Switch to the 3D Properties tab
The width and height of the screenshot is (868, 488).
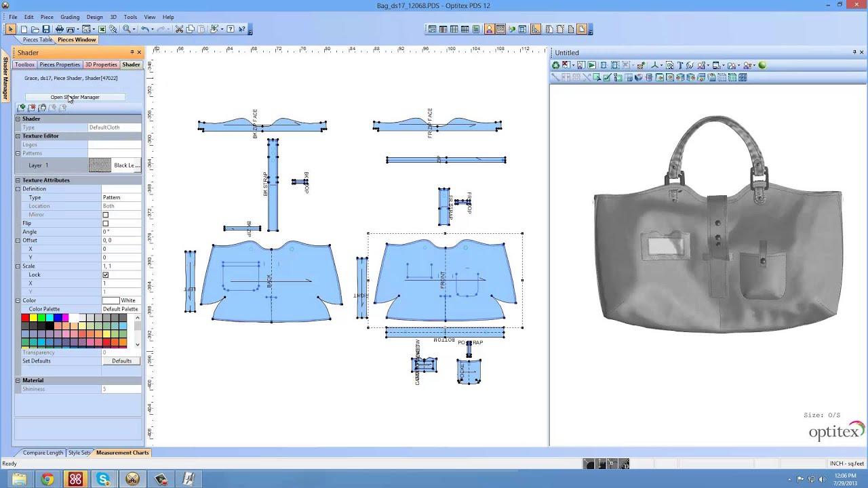pyautogui.click(x=101, y=64)
